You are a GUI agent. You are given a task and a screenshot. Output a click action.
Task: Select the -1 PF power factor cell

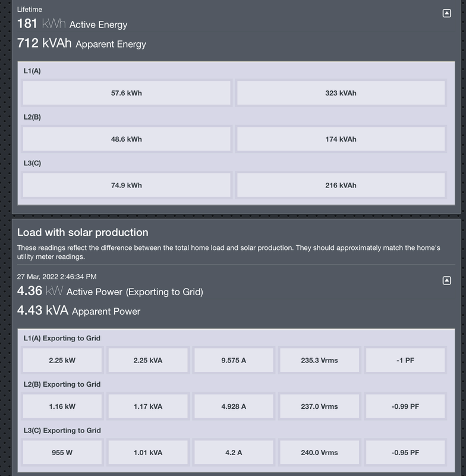[x=405, y=361]
